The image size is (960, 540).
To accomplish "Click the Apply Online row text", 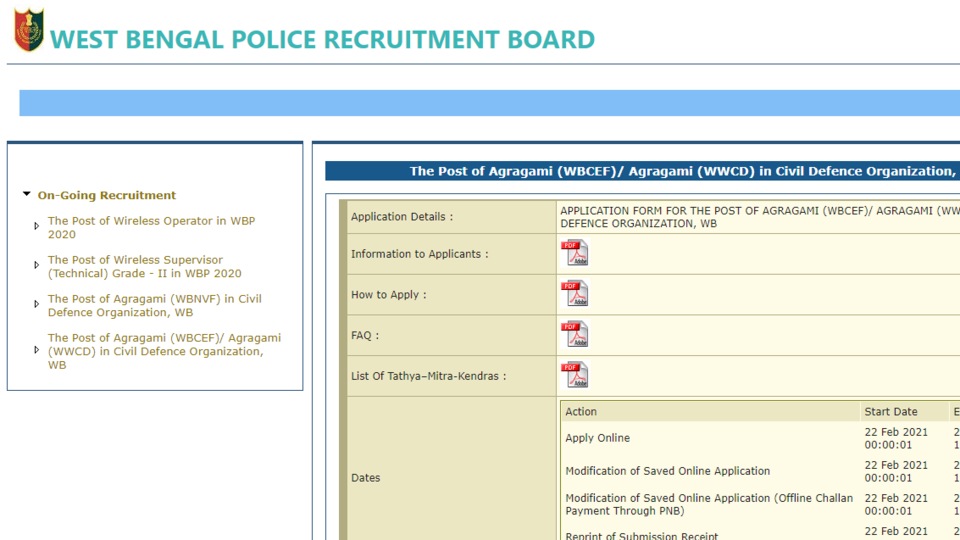I will 598,438.
